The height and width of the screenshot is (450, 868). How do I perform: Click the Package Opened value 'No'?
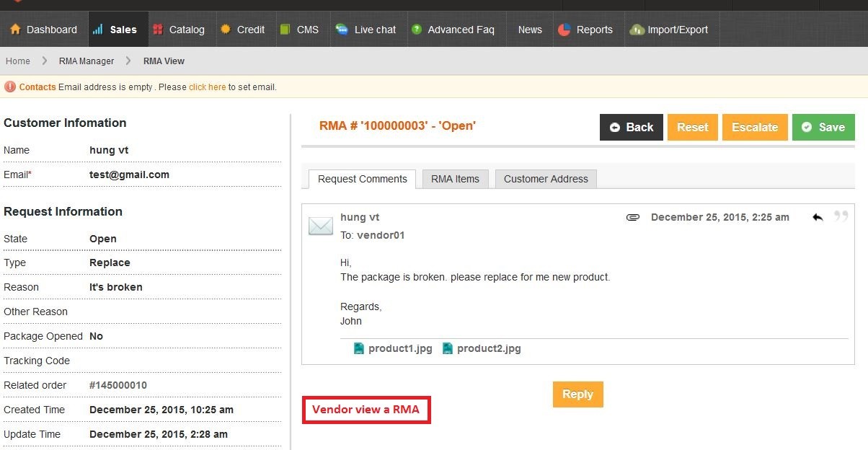tap(97, 336)
